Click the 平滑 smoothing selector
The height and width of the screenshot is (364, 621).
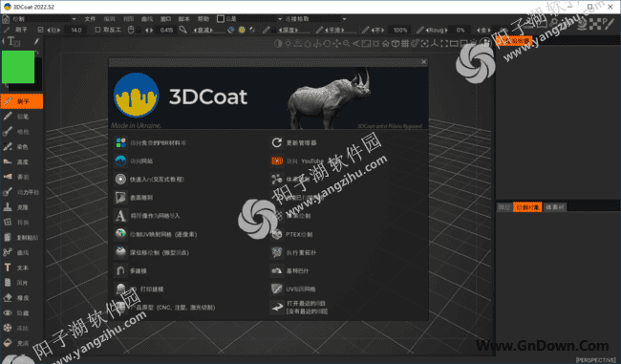334,30
